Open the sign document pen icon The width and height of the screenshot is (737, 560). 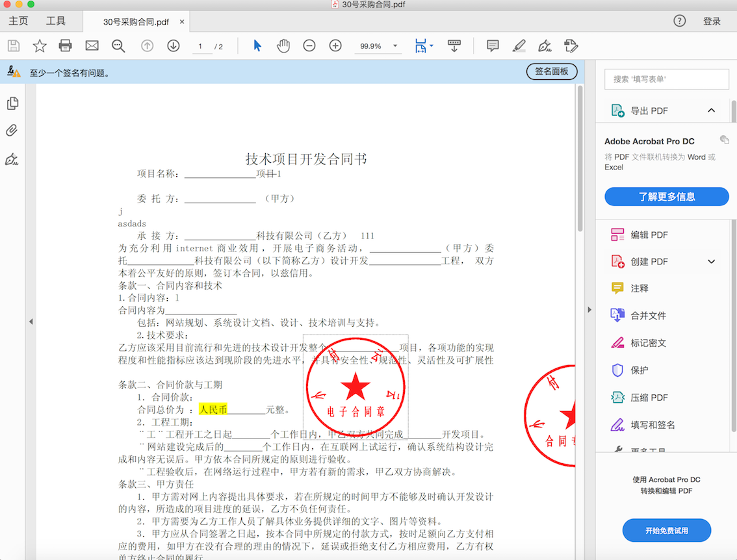pyautogui.click(x=545, y=45)
